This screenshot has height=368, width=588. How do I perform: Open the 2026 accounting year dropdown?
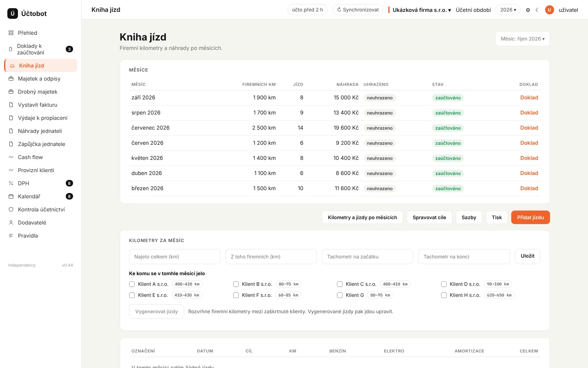click(x=508, y=10)
